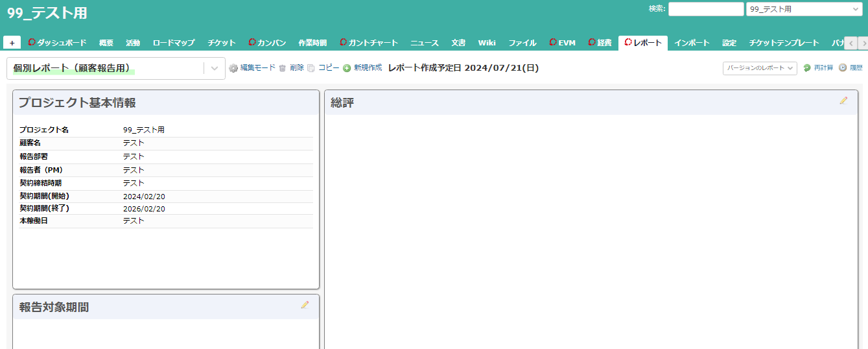Click the plus button left of tabs
This screenshot has height=349, width=868.
click(12, 43)
